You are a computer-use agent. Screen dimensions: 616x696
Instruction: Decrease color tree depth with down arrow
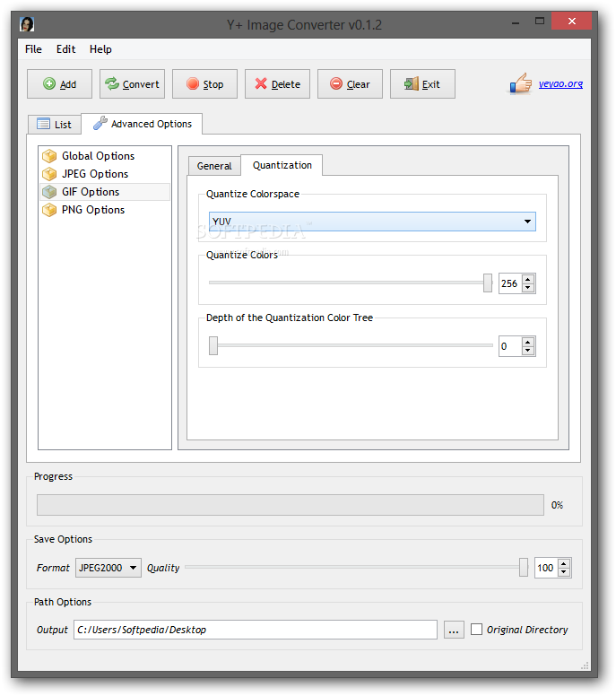click(x=528, y=351)
